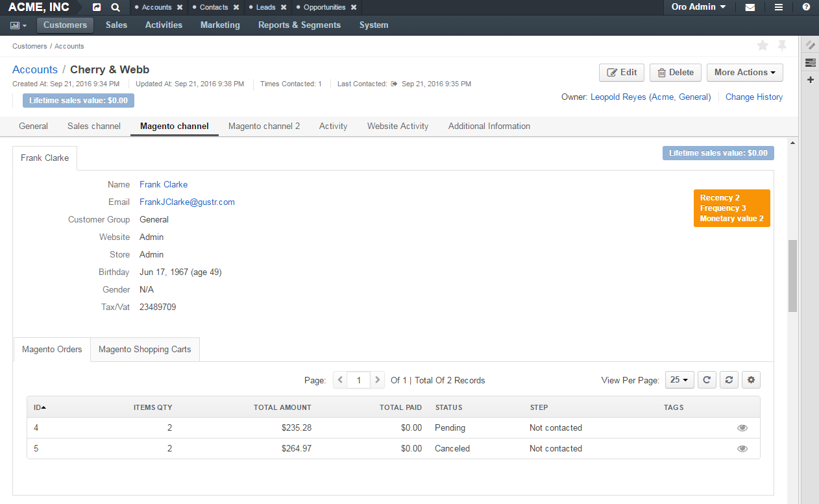
Task: Open the System menu
Action: (374, 25)
